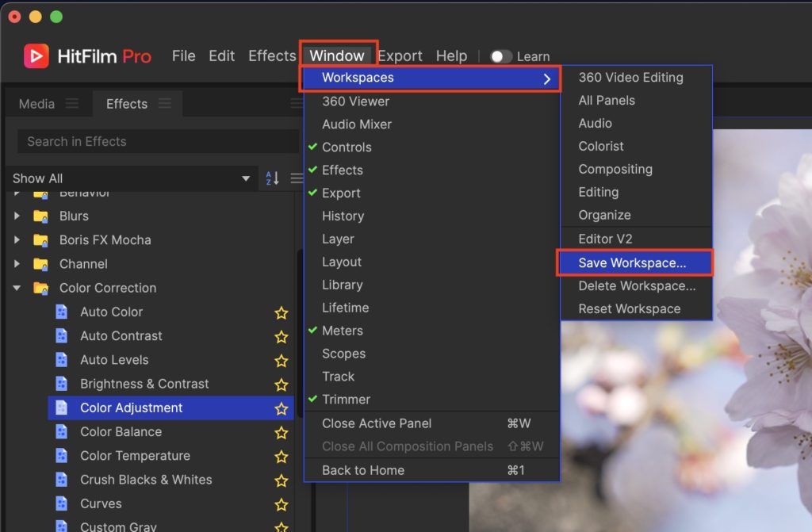Click Back to Home
The width and height of the screenshot is (812, 532).
432,470
